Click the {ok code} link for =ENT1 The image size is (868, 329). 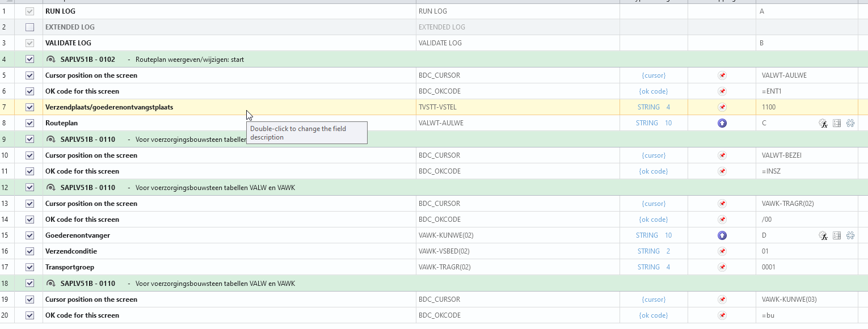coord(654,91)
